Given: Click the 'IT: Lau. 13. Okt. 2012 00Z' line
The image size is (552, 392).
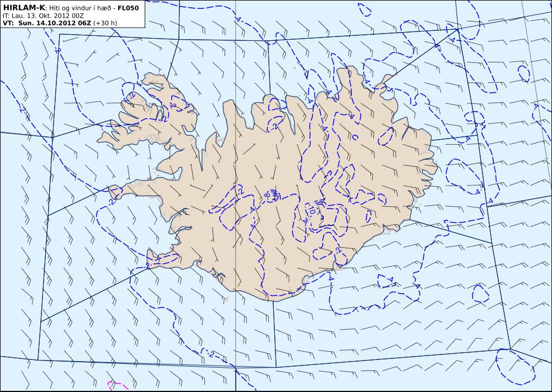Looking at the screenshot, I should (43, 16).
